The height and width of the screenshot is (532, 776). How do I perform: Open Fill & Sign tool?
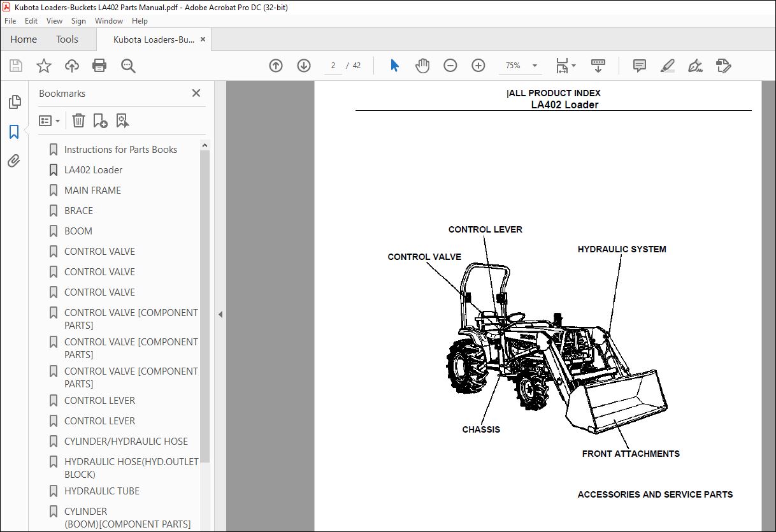(x=723, y=66)
